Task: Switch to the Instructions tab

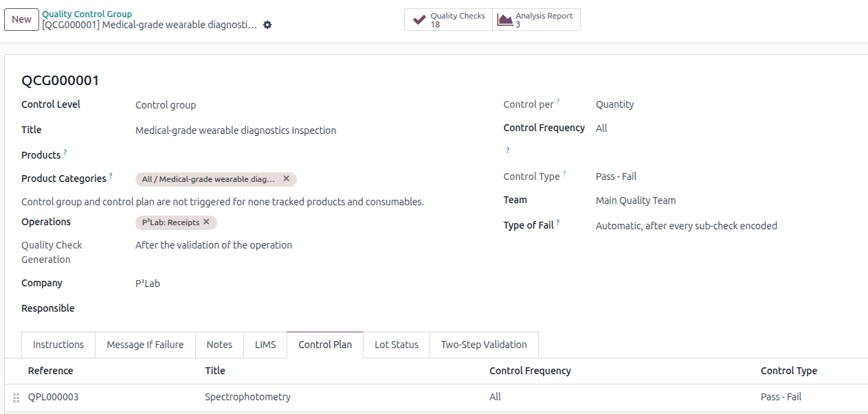Action: (x=58, y=345)
